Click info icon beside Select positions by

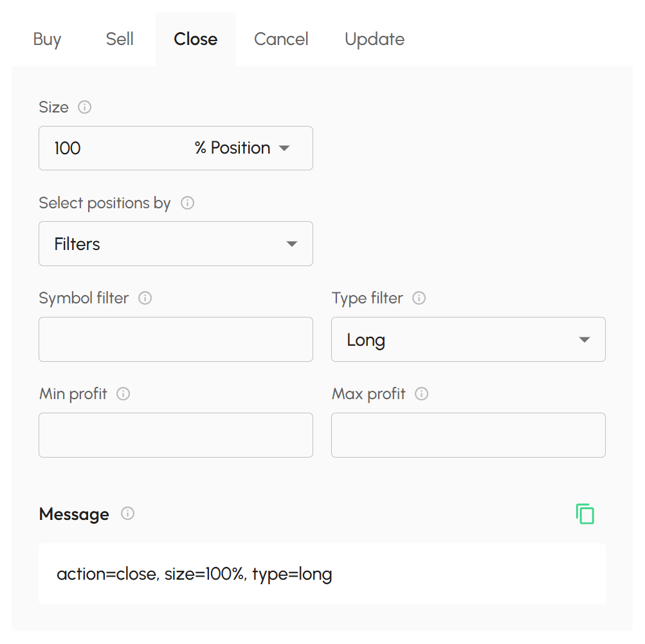187,203
